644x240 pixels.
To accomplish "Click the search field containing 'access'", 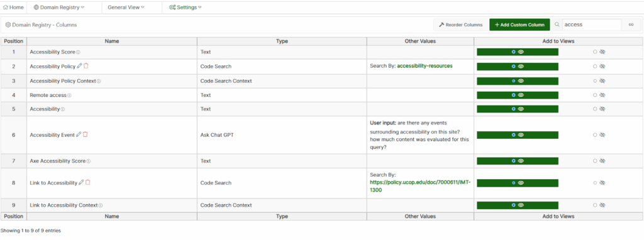I will tap(591, 25).
